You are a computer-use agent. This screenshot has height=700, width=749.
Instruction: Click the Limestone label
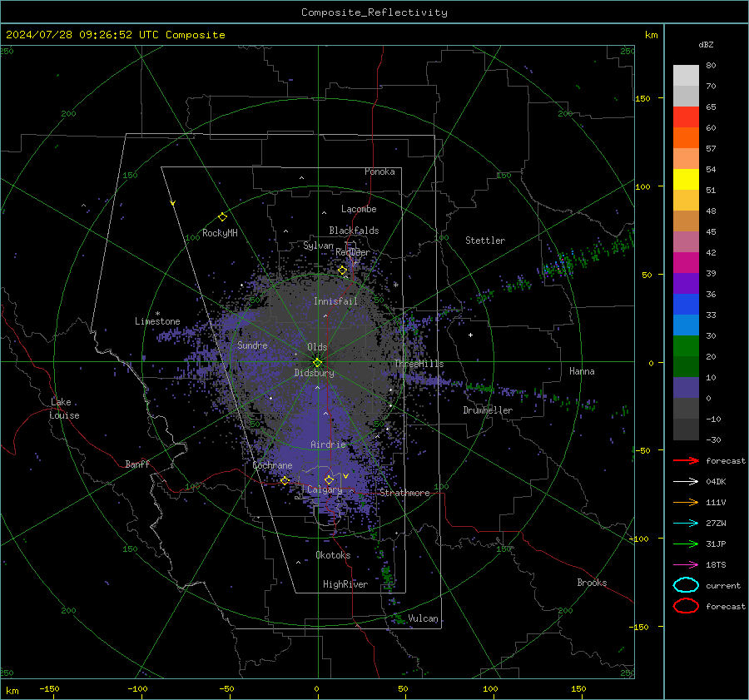pyautogui.click(x=157, y=321)
